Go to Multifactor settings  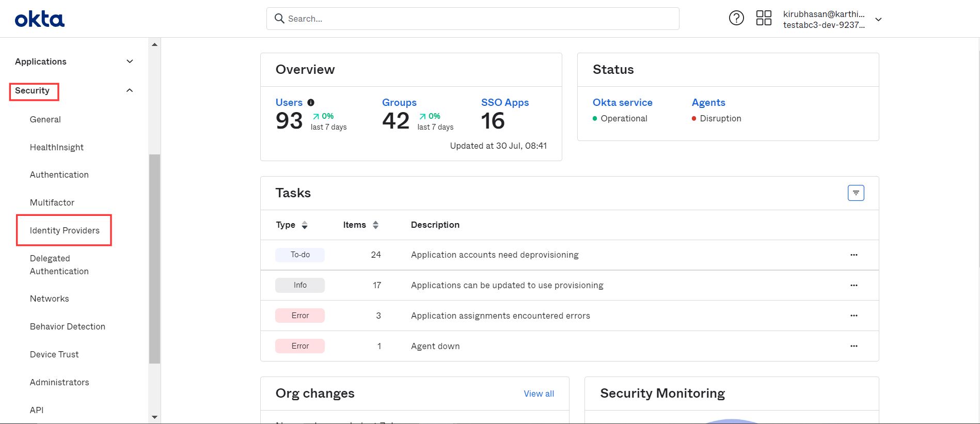52,202
